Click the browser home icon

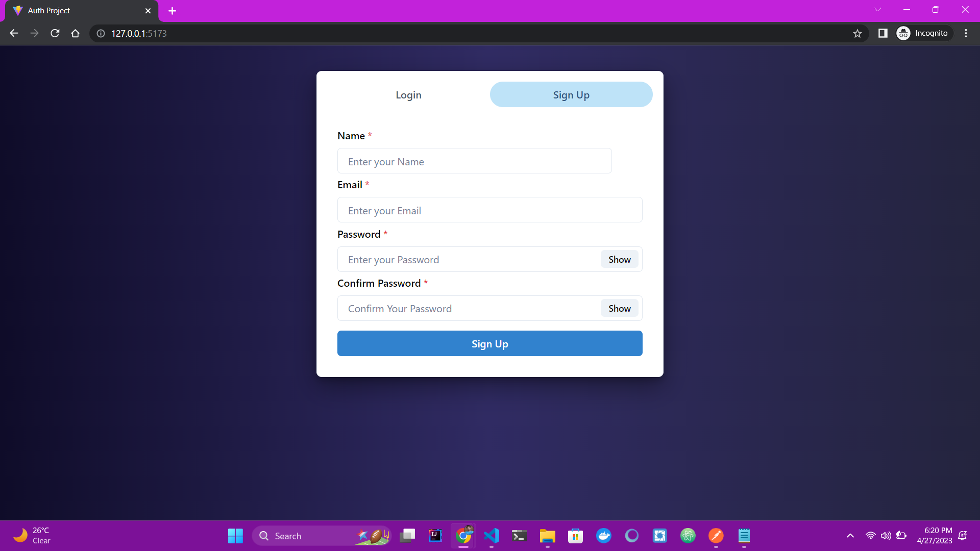tap(76, 33)
